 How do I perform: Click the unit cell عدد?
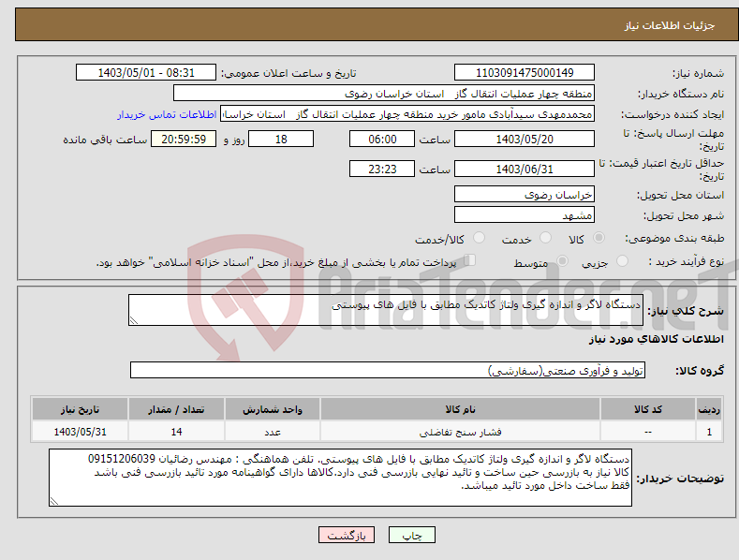[x=273, y=432]
